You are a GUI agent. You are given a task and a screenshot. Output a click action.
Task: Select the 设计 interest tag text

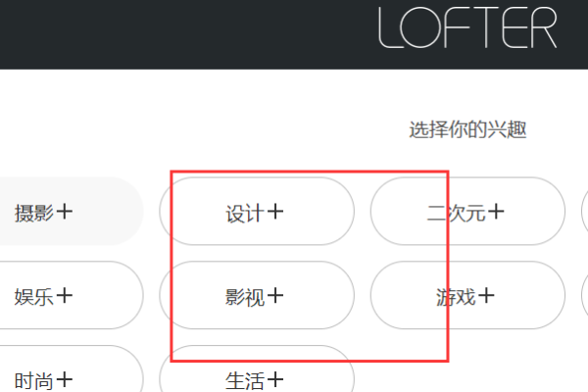point(244,213)
